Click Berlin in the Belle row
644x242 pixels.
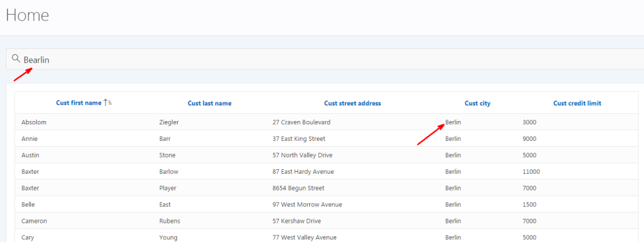click(453, 204)
